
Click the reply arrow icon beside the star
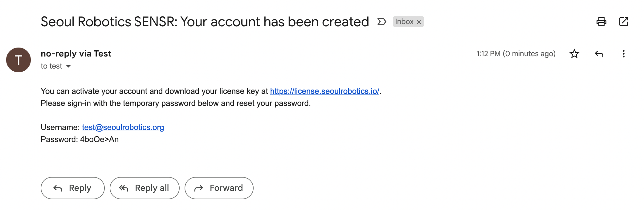[599, 54]
